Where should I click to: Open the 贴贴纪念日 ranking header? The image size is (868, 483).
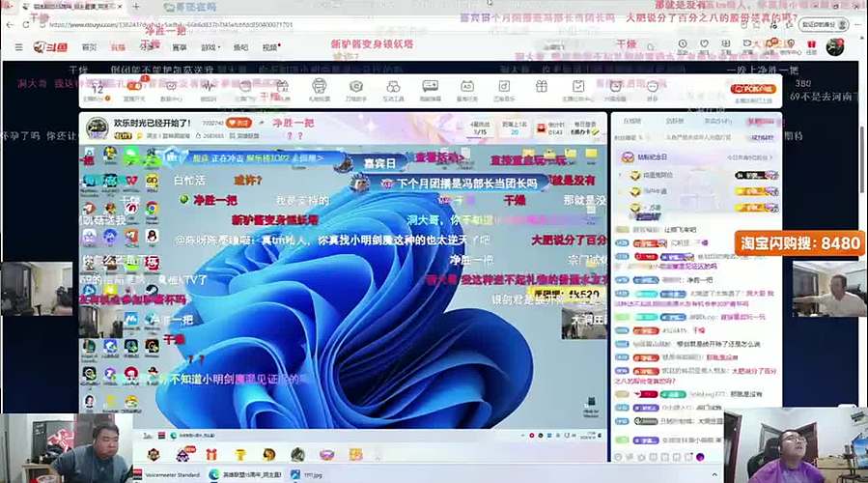[x=697, y=157]
